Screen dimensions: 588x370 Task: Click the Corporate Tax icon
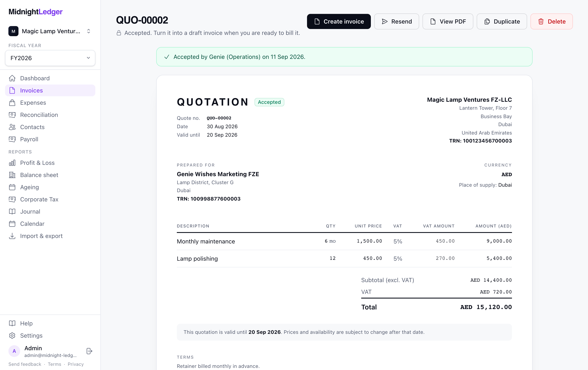[x=12, y=200]
